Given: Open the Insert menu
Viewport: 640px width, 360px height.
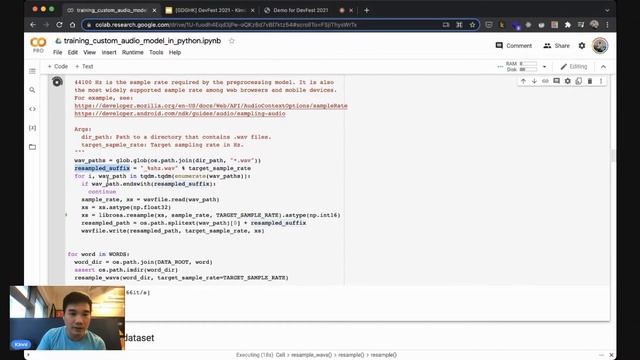Looking at the screenshot, I should pos(109,53).
